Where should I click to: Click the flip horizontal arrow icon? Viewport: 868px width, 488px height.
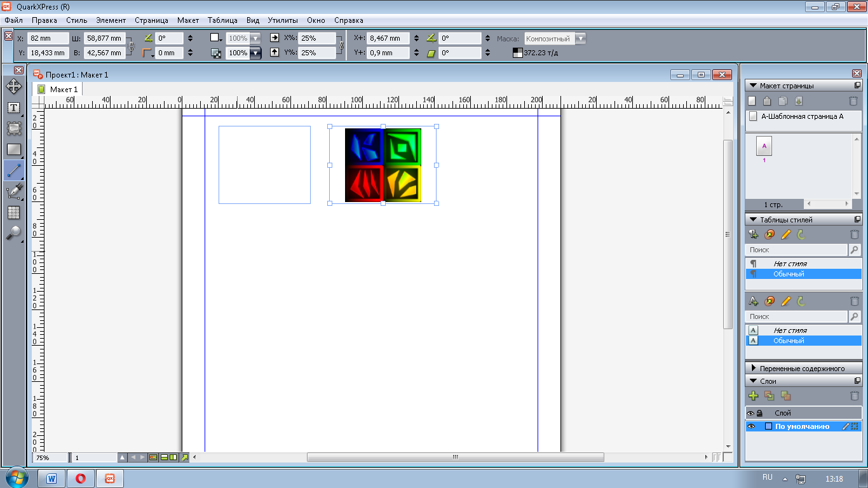[x=275, y=38]
